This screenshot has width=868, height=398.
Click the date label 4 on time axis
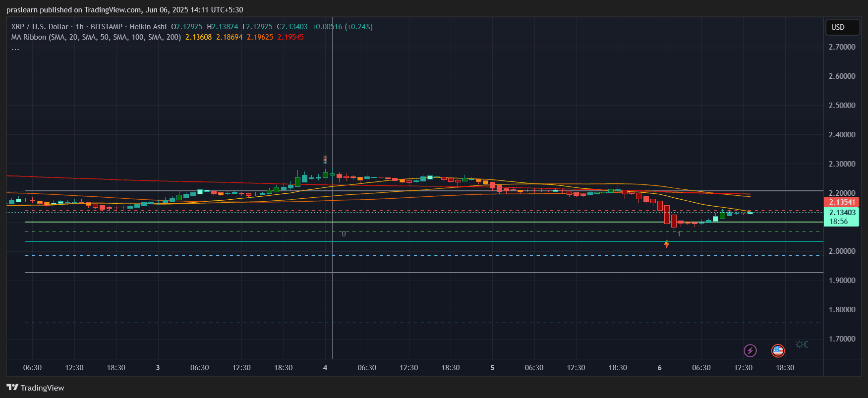coord(325,368)
